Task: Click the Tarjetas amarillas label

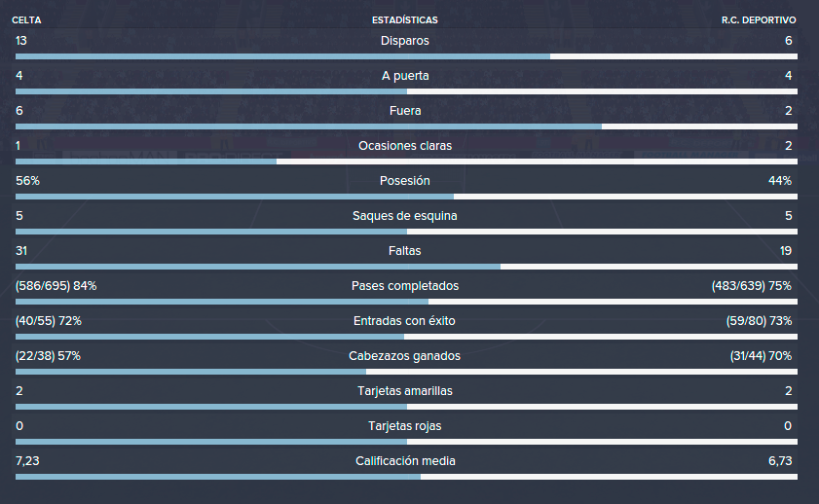Action: (x=405, y=391)
